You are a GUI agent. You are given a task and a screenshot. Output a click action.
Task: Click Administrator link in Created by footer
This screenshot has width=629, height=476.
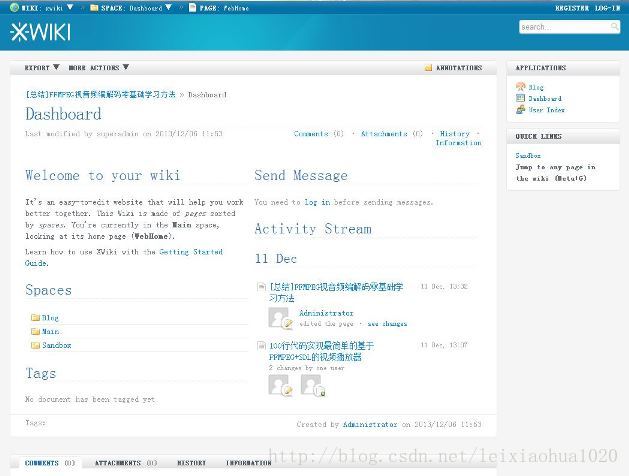[370, 424]
